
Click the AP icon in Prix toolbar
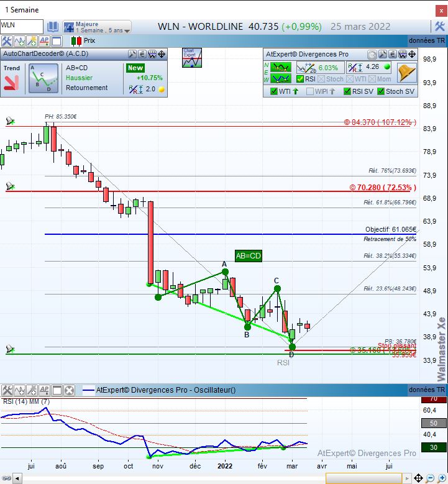44,41
